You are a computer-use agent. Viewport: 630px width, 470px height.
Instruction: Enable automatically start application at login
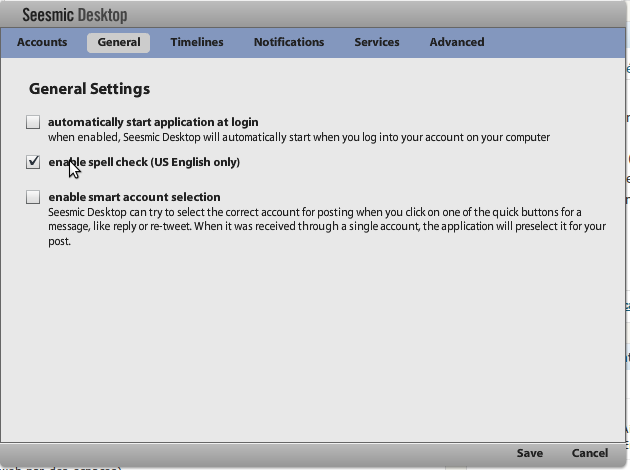(x=33, y=122)
